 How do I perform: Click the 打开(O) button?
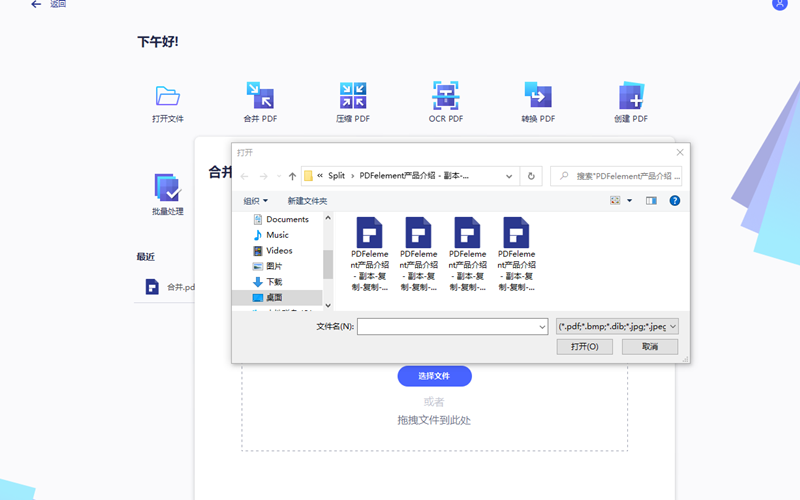(x=584, y=346)
